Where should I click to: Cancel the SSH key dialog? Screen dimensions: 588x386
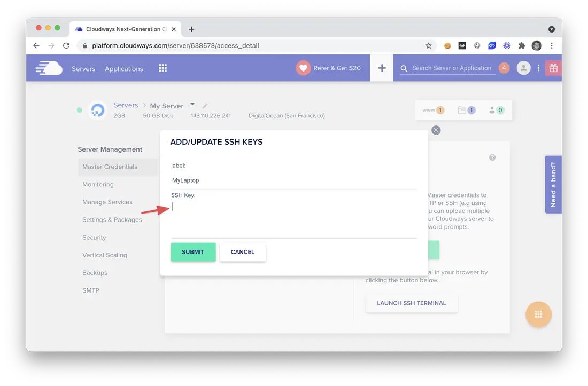click(x=243, y=252)
